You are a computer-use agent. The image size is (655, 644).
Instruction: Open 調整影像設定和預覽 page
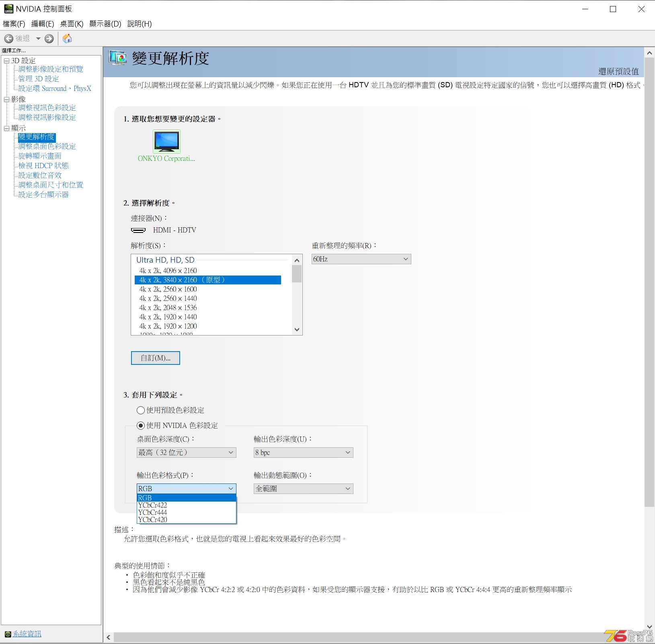(51, 69)
